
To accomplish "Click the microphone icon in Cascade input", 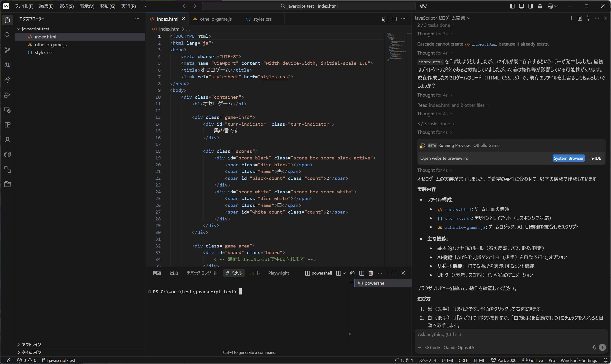I will point(594,347).
